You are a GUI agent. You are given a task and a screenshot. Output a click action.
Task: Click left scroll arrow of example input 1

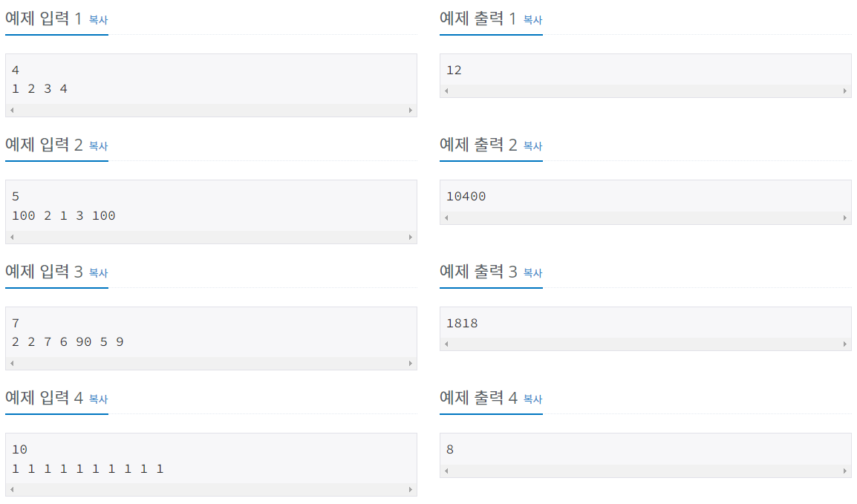coord(12,111)
